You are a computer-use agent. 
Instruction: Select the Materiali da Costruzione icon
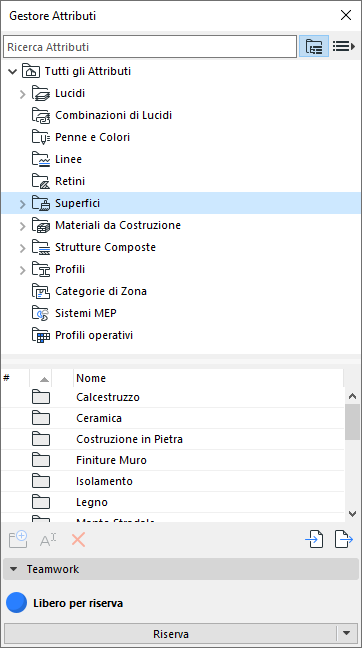[41, 225]
